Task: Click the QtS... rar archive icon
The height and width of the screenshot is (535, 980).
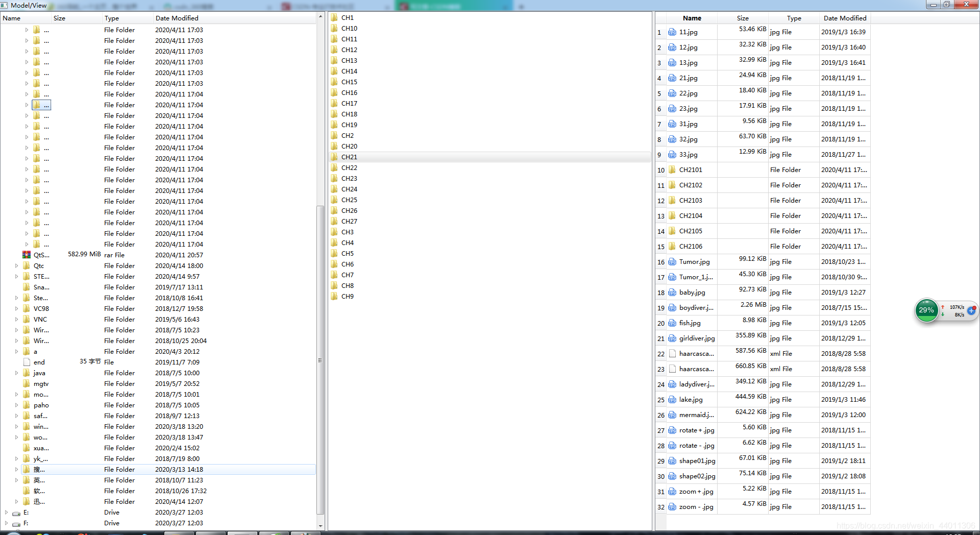Action: 27,255
